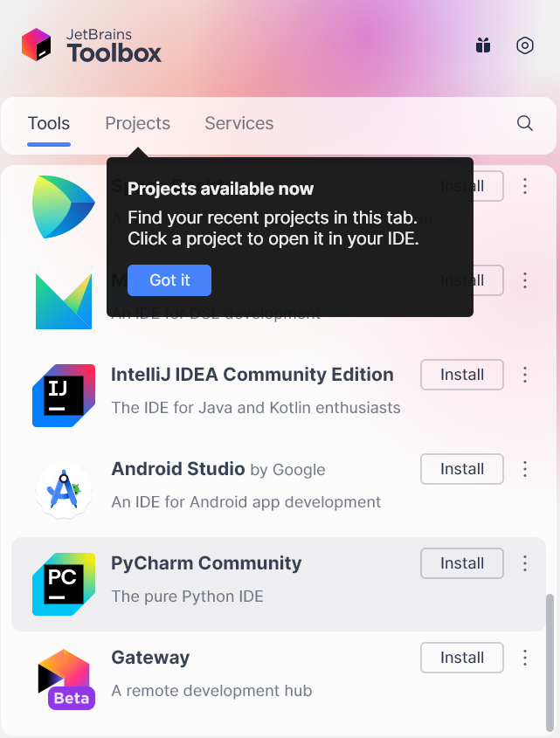Install Gateway
Image resolution: width=560 pixels, height=738 pixels.
[x=462, y=658]
